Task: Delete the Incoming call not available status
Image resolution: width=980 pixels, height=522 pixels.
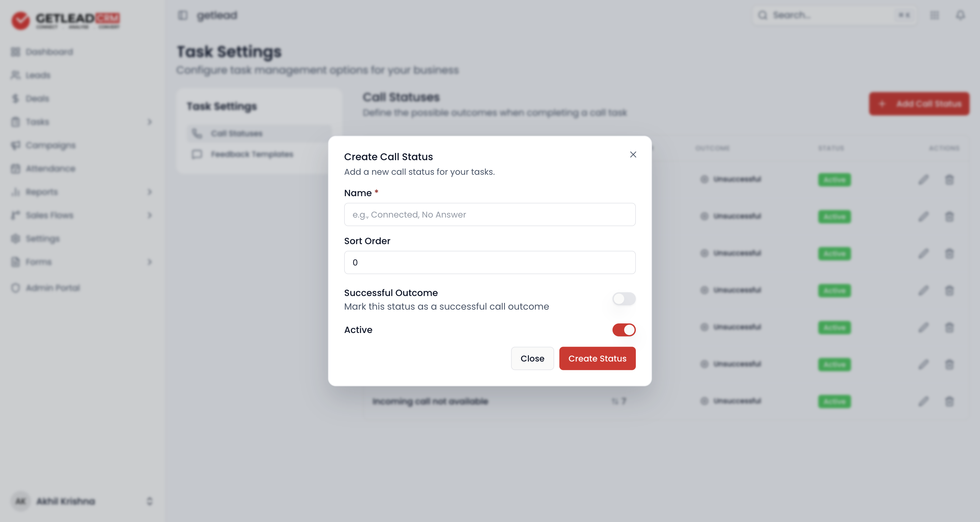Action: coord(950,401)
